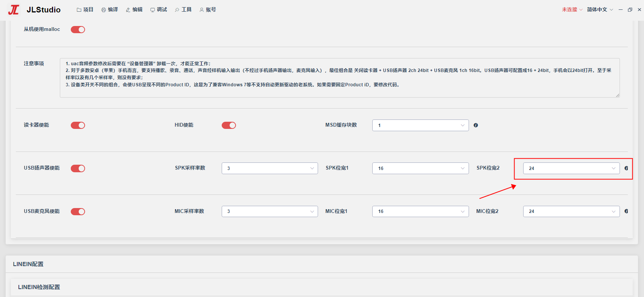The height and width of the screenshot is (297, 644).
Task: Open the MSD缓存块数 dropdown
Action: [420, 125]
